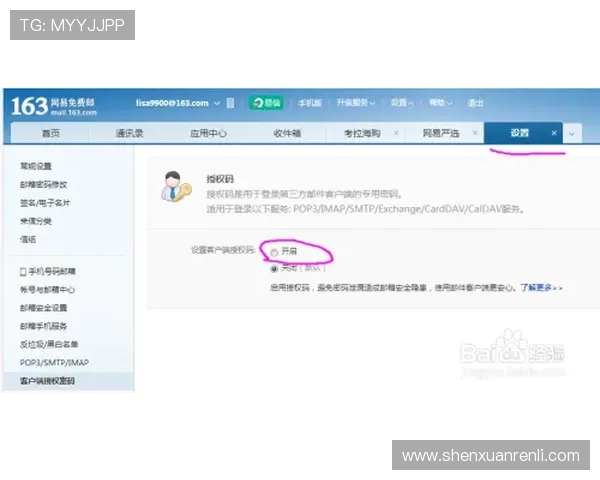
Task: Switch to the 首页 tab
Action: click(x=51, y=133)
